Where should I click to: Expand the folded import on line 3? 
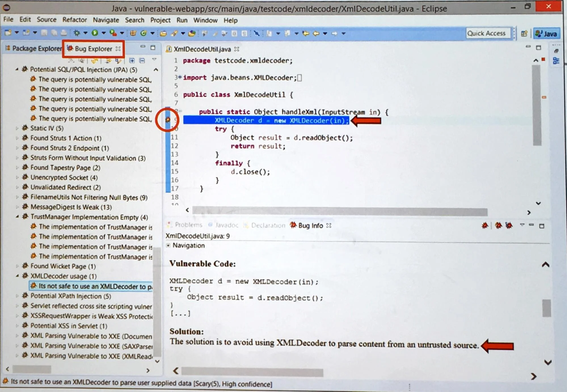pos(180,77)
